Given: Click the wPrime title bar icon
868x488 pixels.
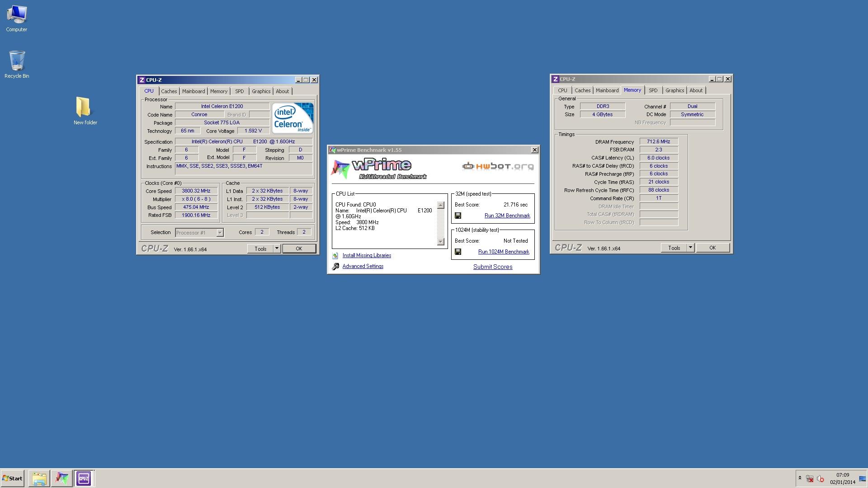Looking at the screenshot, I should click(x=333, y=150).
